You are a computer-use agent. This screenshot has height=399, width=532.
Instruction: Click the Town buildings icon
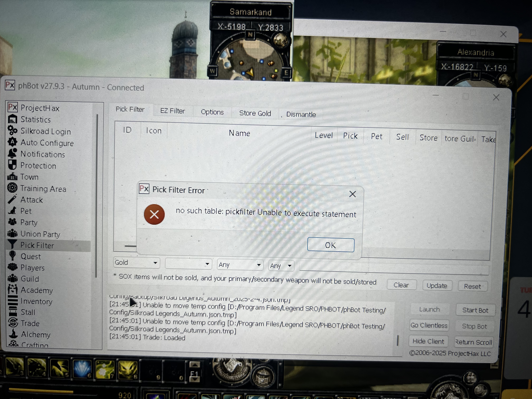12,177
